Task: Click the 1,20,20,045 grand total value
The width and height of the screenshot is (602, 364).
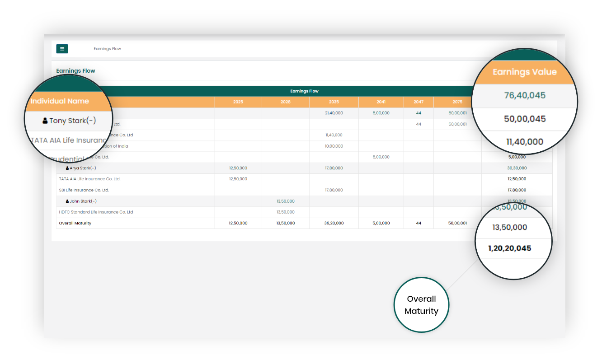Action: pyautogui.click(x=509, y=248)
